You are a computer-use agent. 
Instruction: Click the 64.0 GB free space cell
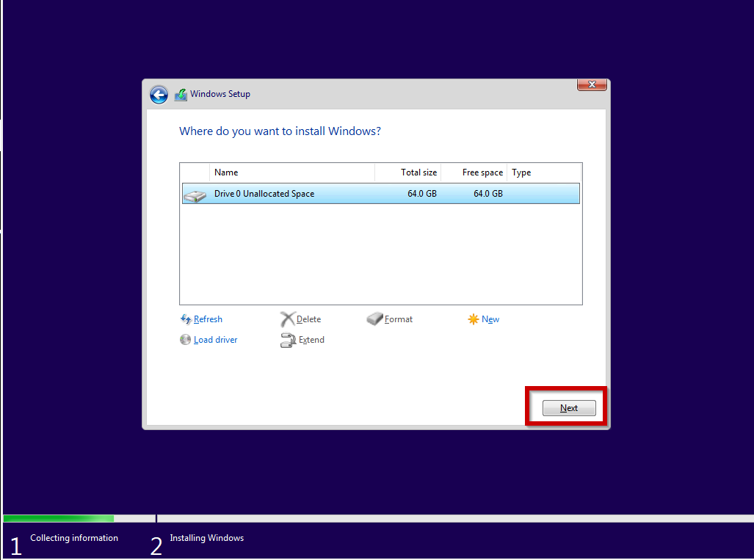pos(488,194)
